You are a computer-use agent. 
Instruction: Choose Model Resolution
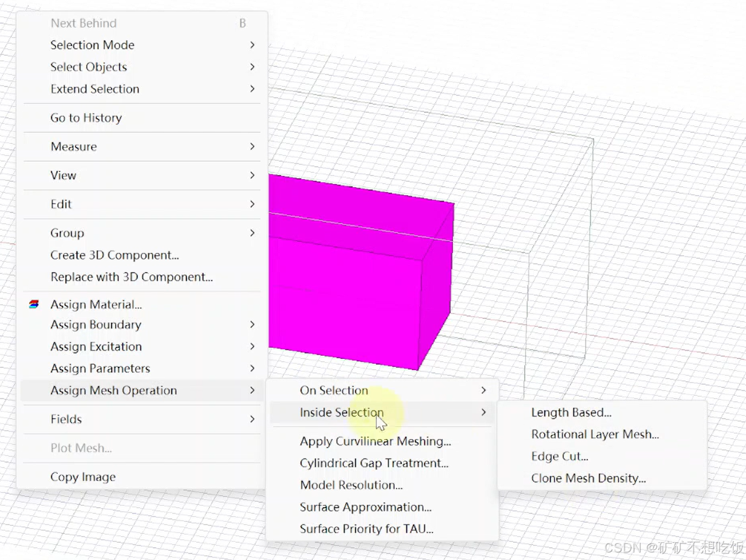[382, 485]
